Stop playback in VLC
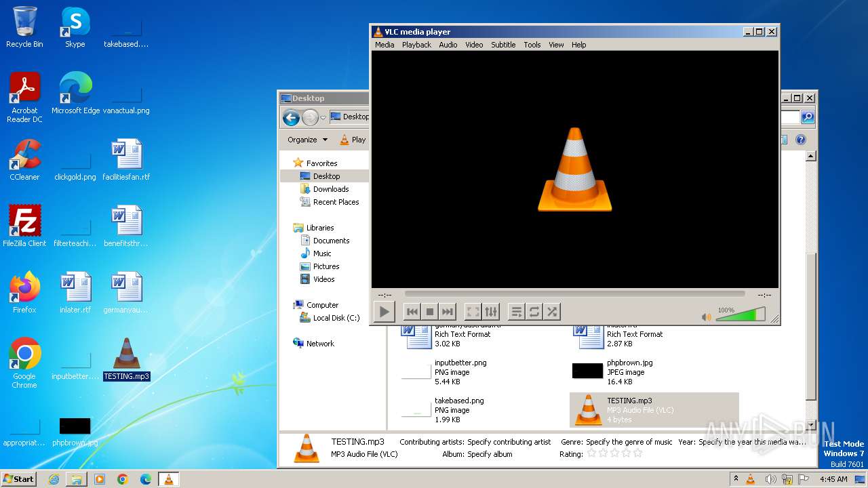 (429, 312)
